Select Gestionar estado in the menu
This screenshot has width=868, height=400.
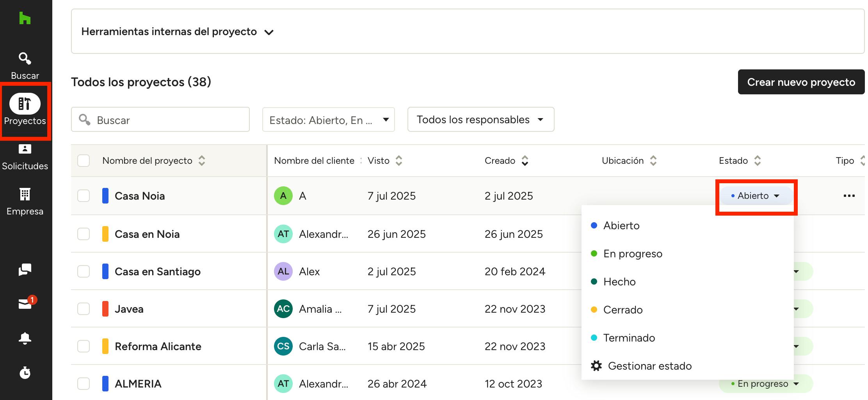[x=649, y=366]
